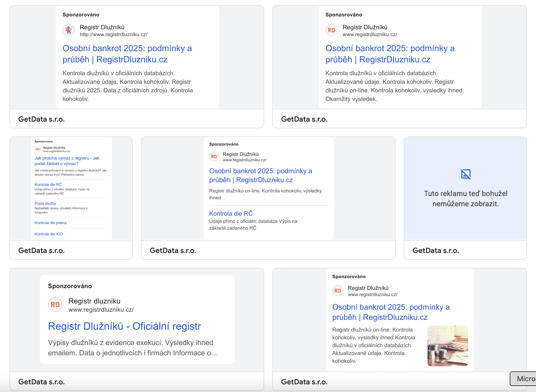Click GetData s.r.o. under the middle center ad
The height and width of the screenshot is (392, 536).
coord(173,250)
